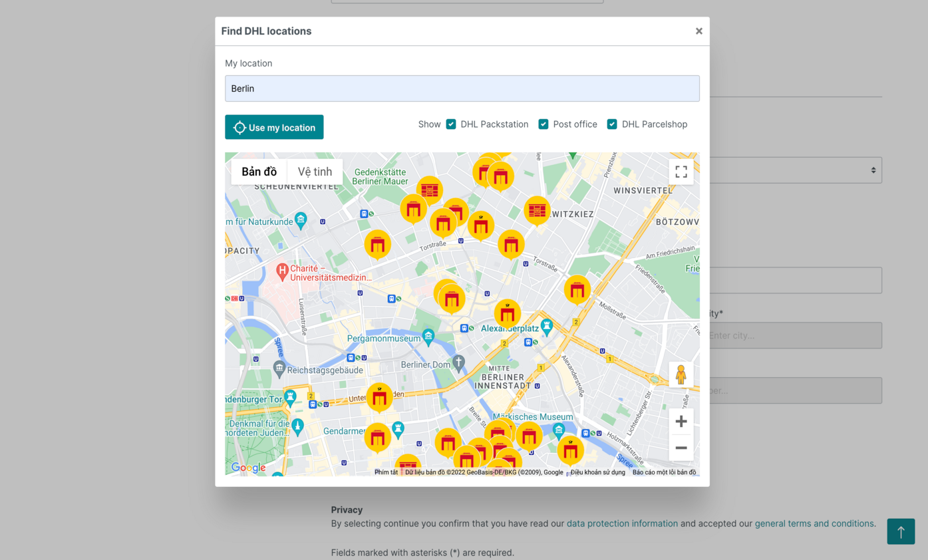Click the Berliner Dom church icon
The width and height of the screenshot is (928, 560).
(x=458, y=362)
